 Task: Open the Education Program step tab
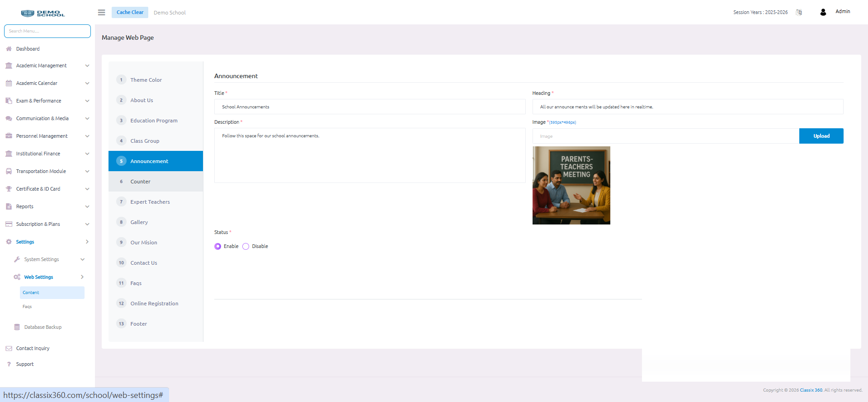point(156,121)
